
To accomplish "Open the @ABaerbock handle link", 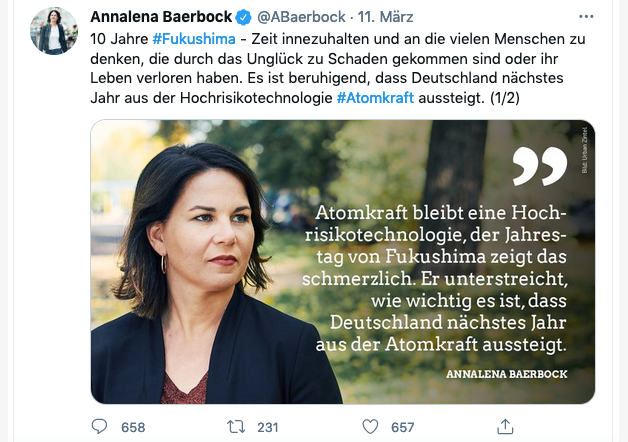I will click(301, 17).
